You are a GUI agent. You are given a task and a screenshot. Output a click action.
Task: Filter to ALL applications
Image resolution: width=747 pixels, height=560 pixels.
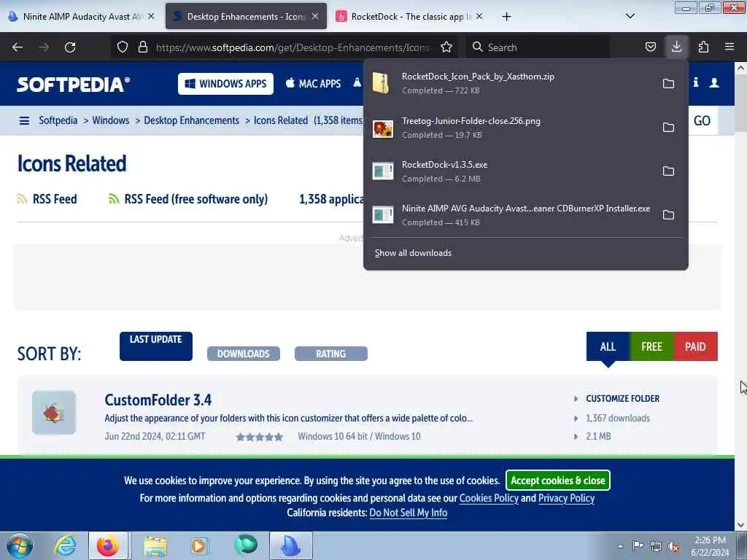click(x=608, y=346)
